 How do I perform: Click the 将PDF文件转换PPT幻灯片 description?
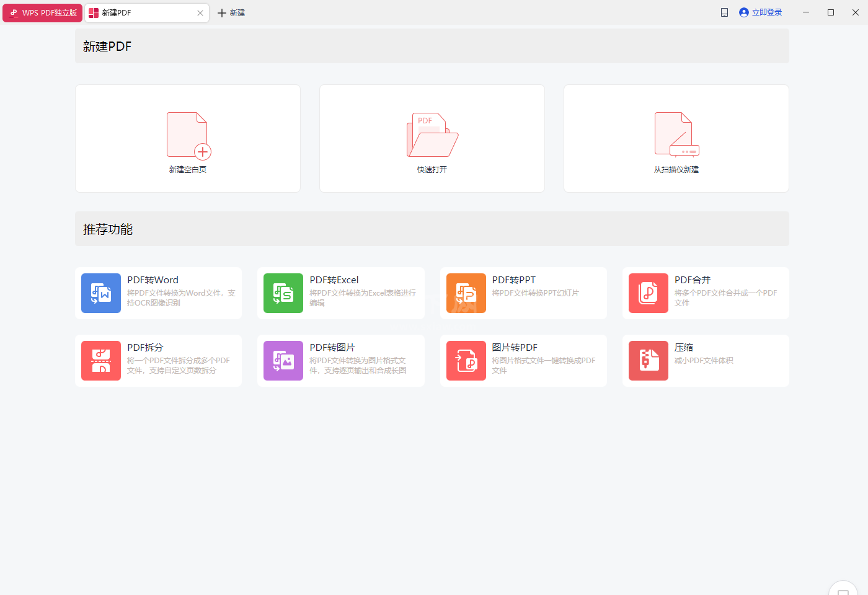pos(536,293)
